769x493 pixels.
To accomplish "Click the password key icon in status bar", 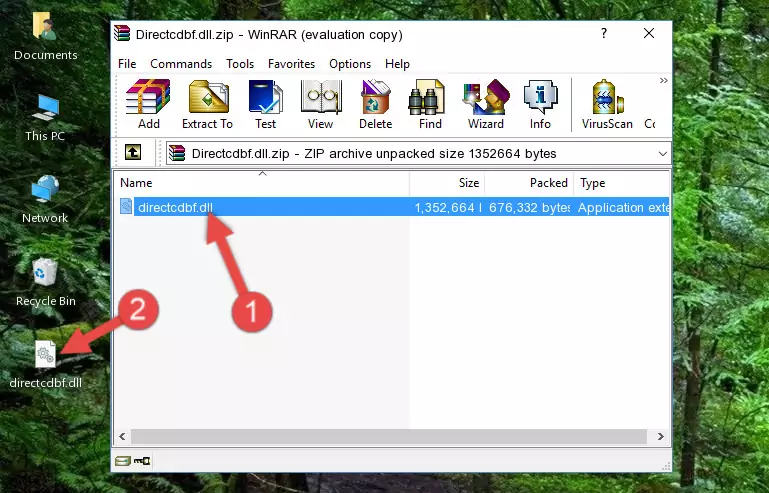I will [x=142, y=461].
